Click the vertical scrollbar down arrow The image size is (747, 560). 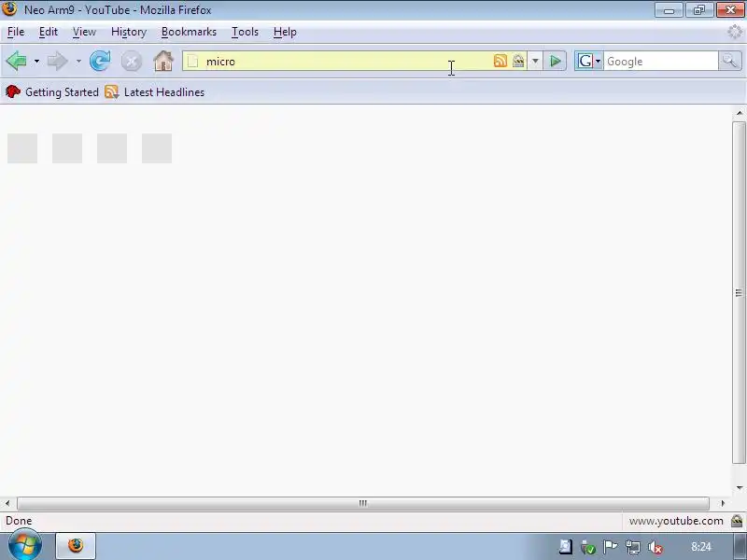(740, 487)
